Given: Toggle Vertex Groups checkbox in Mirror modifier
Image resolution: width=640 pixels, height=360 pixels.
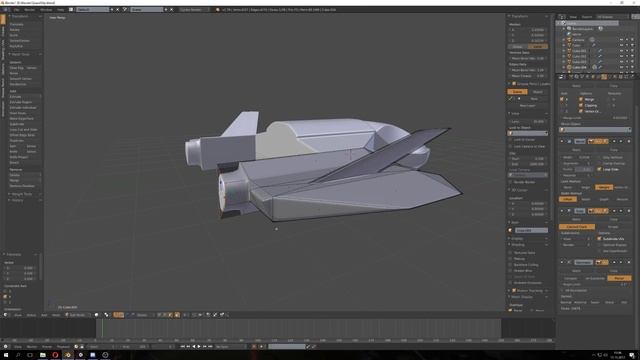Looking at the screenshot, I should tap(581, 111).
